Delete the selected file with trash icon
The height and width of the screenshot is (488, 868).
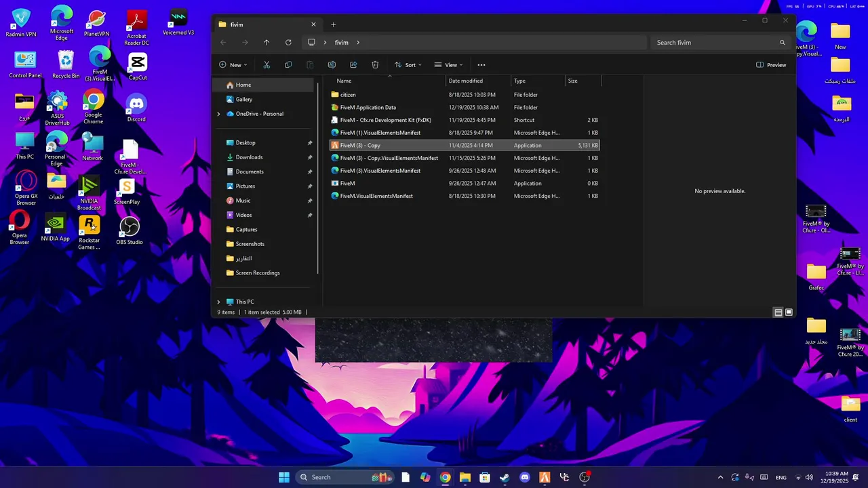click(375, 65)
